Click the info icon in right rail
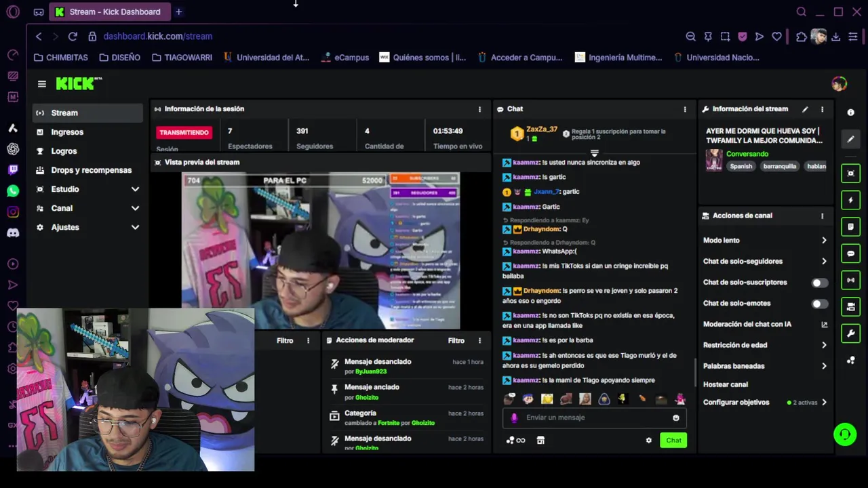 [x=850, y=113]
